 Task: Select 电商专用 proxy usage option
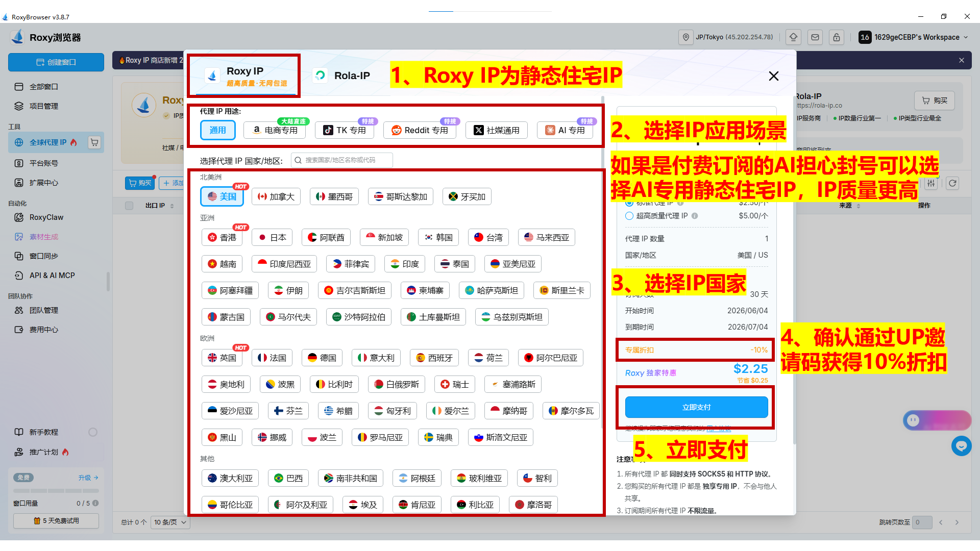pyautogui.click(x=275, y=130)
